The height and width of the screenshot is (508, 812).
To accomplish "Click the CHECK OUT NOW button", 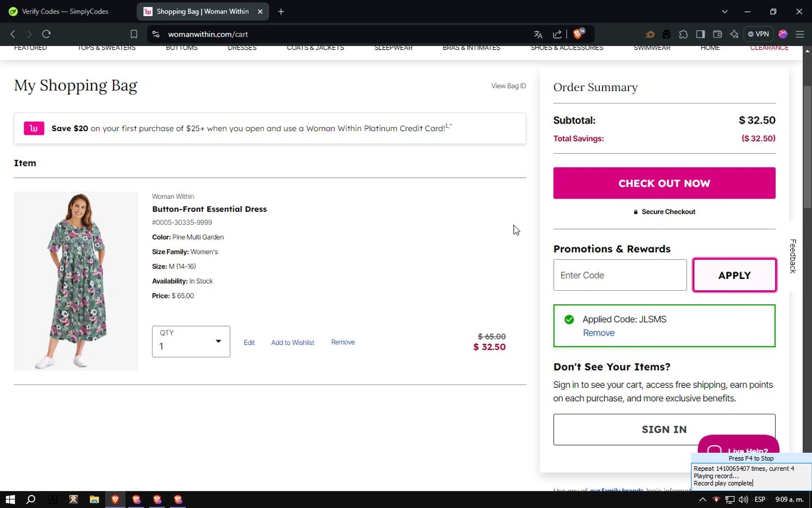I will (664, 183).
